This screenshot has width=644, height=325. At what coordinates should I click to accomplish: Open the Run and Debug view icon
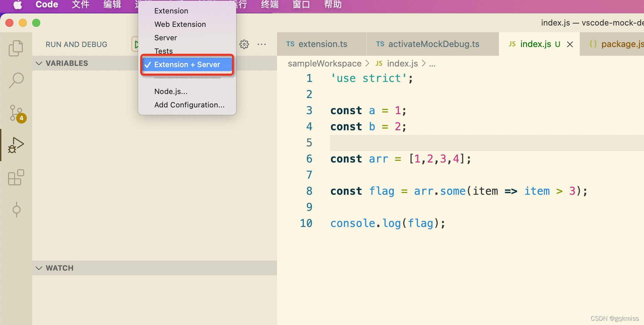point(16,145)
